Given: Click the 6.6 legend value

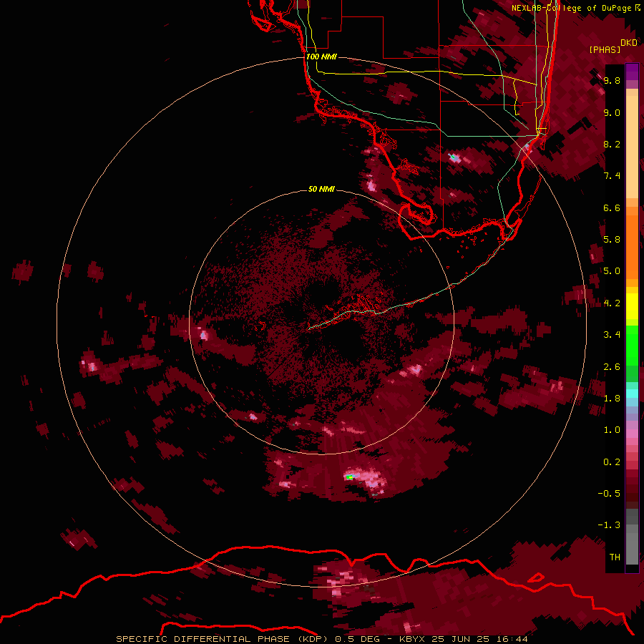Looking at the screenshot, I should [612, 208].
